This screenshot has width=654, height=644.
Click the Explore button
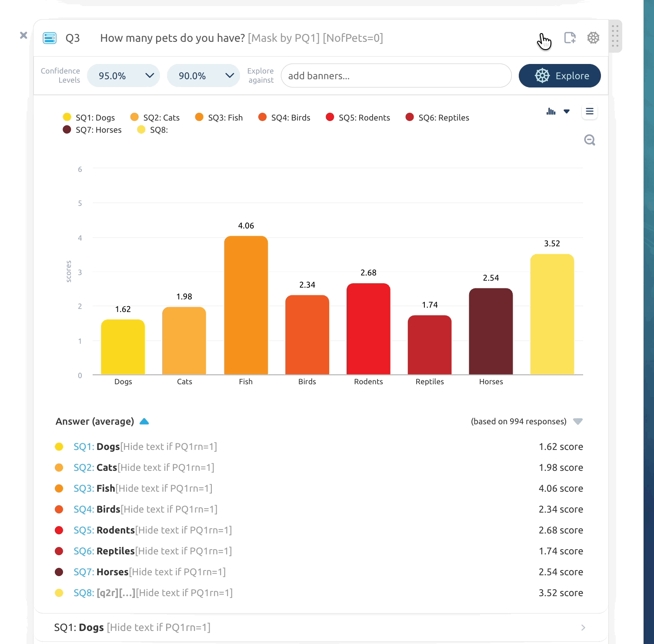(x=560, y=76)
